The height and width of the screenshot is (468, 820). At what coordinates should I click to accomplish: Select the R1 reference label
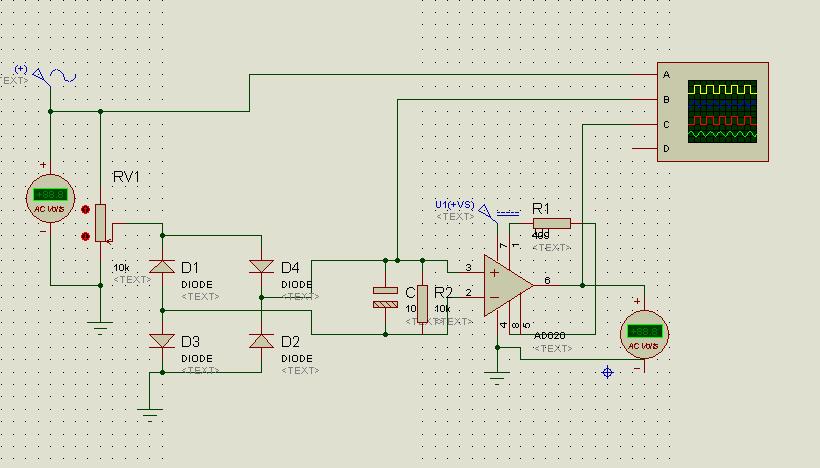click(541, 209)
